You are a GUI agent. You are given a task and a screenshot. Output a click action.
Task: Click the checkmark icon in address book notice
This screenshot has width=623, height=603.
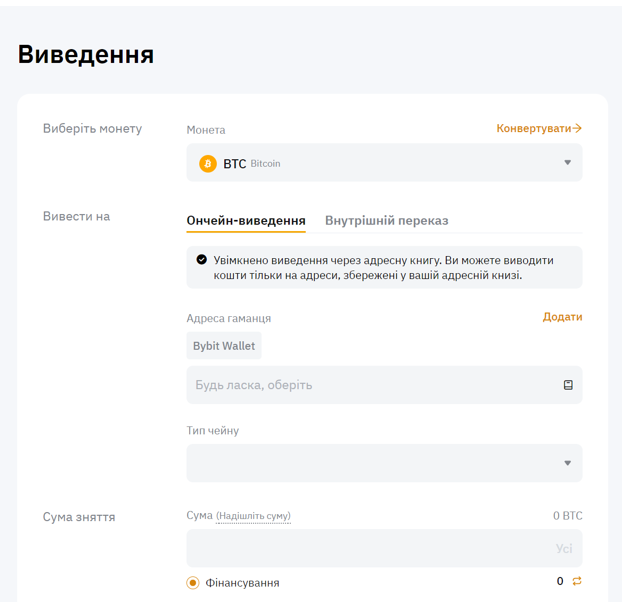tap(202, 260)
